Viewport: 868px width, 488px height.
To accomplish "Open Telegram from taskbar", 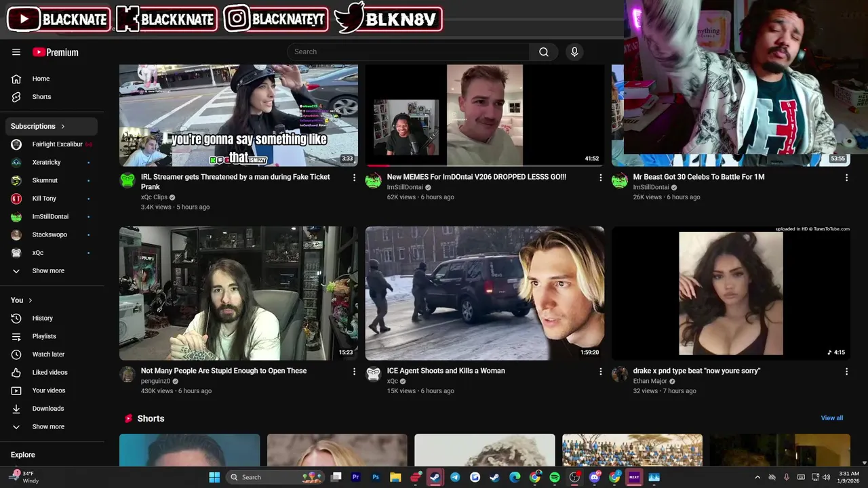I will point(455,477).
